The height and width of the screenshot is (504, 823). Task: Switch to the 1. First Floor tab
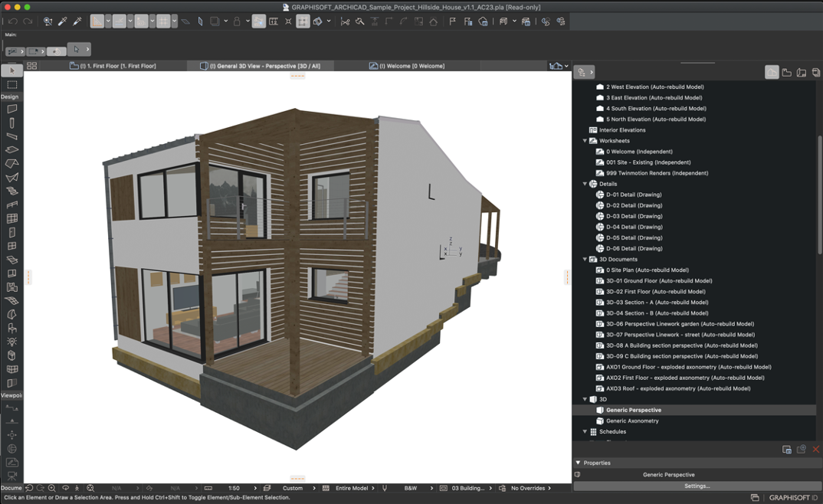pos(118,66)
